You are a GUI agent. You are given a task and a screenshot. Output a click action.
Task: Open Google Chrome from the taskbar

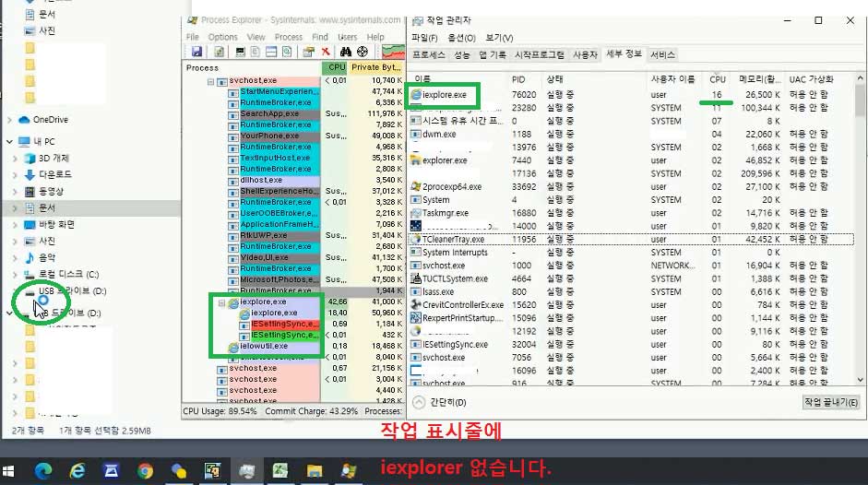145,471
